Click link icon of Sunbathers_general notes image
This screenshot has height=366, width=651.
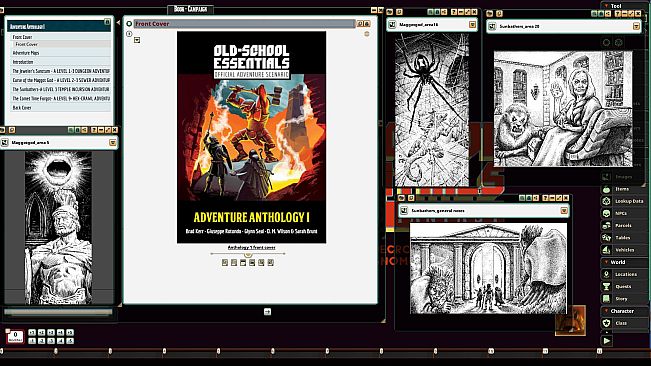404,211
